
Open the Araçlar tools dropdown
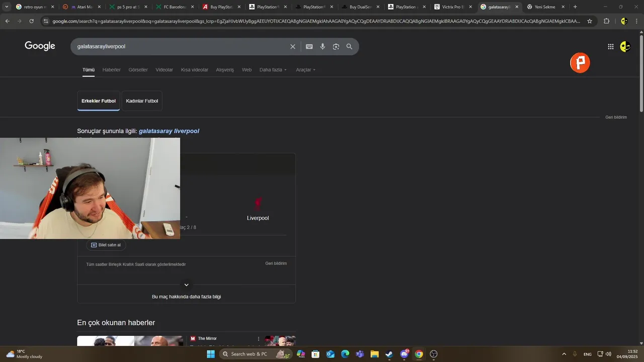pyautogui.click(x=306, y=70)
